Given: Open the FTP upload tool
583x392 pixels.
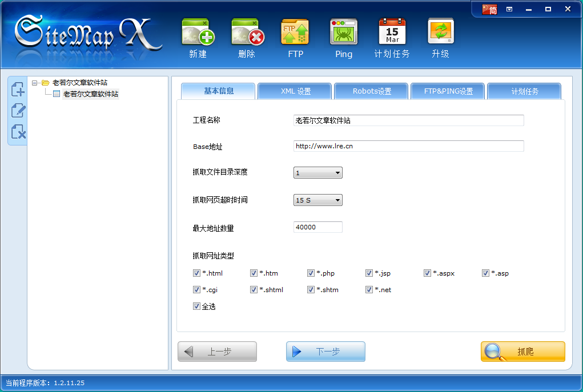Looking at the screenshot, I should [295, 33].
